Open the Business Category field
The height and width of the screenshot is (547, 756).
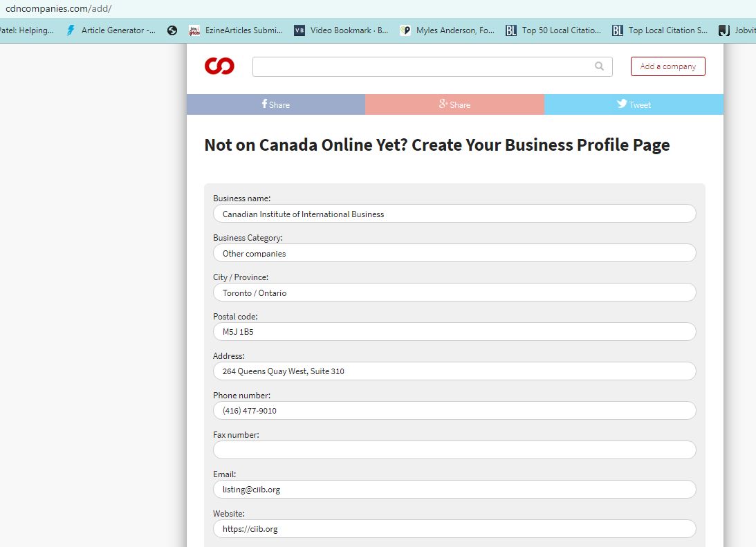pos(454,253)
